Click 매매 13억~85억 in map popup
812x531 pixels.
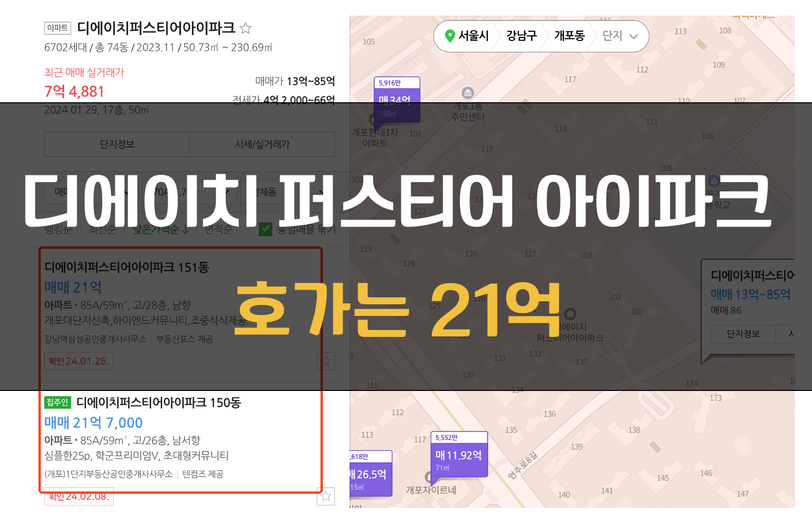click(x=751, y=294)
